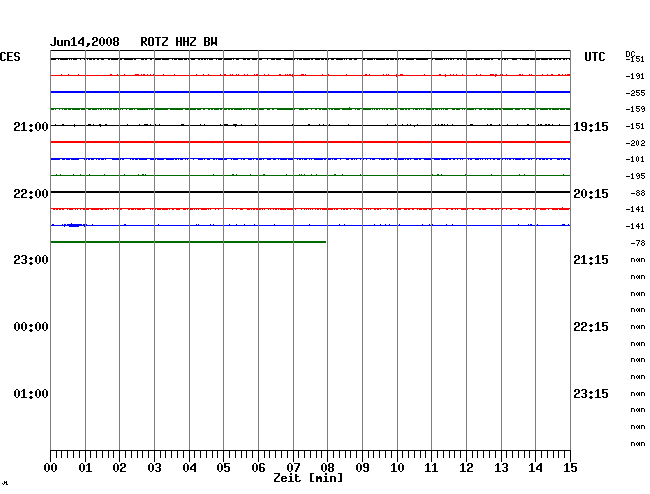Click the date label Jun14,2008
This screenshot has width=650, height=494.
pos(85,42)
